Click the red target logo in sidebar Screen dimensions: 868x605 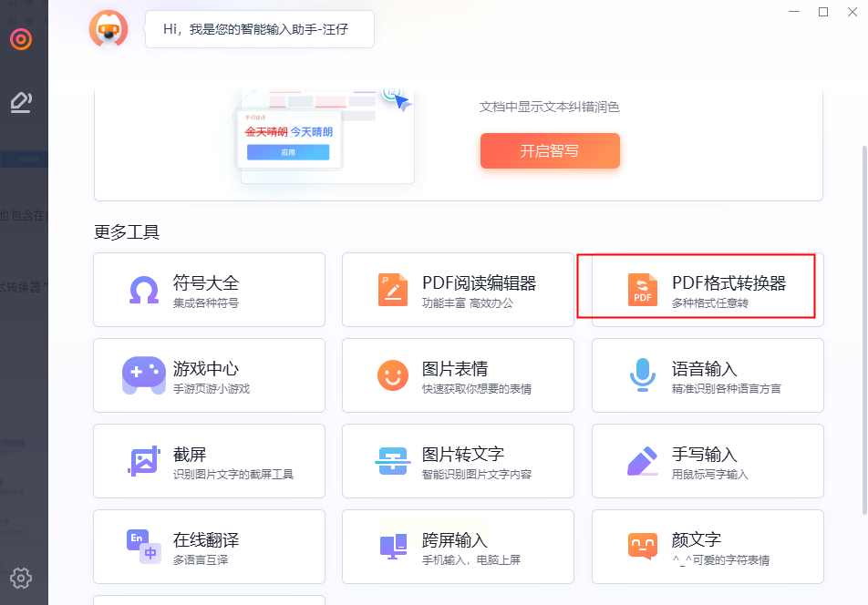21,39
